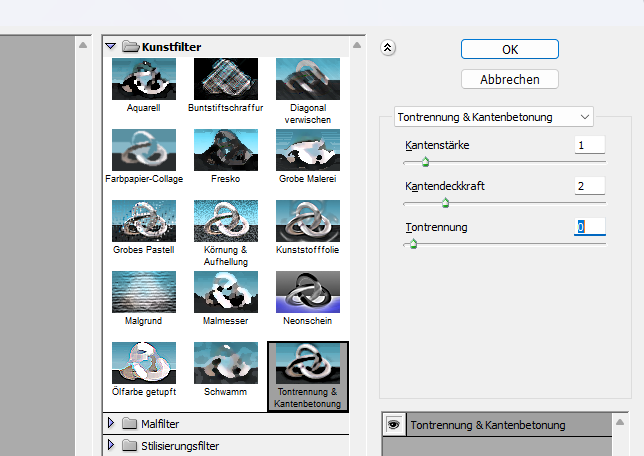The height and width of the screenshot is (456, 644).
Task: Pick the Neonschein filter thumbnail
Action: click(308, 292)
